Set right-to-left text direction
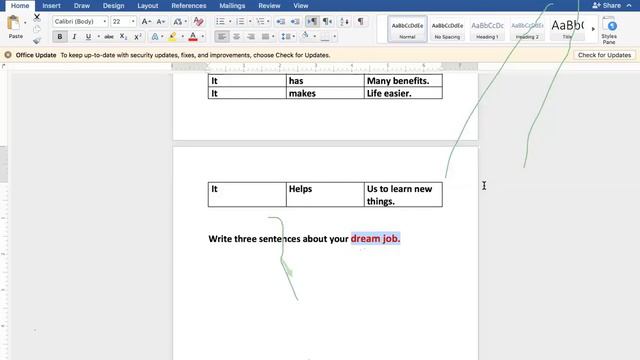640x360 pixels. pyautogui.click(x=327, y=22)
